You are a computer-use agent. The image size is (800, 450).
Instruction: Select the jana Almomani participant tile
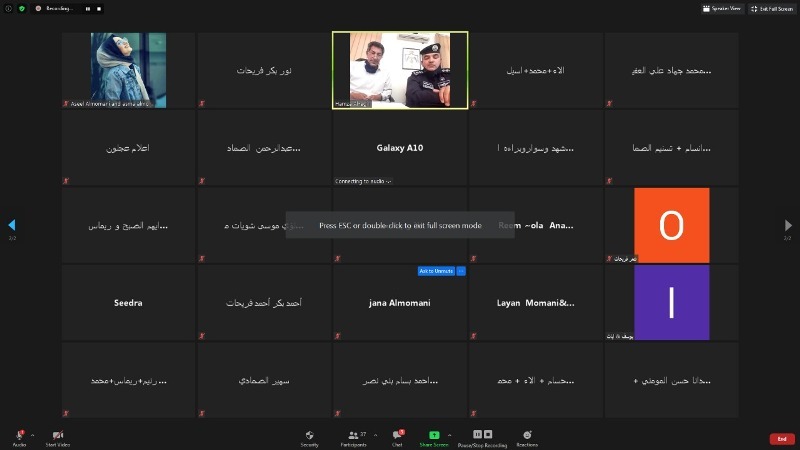400,303
